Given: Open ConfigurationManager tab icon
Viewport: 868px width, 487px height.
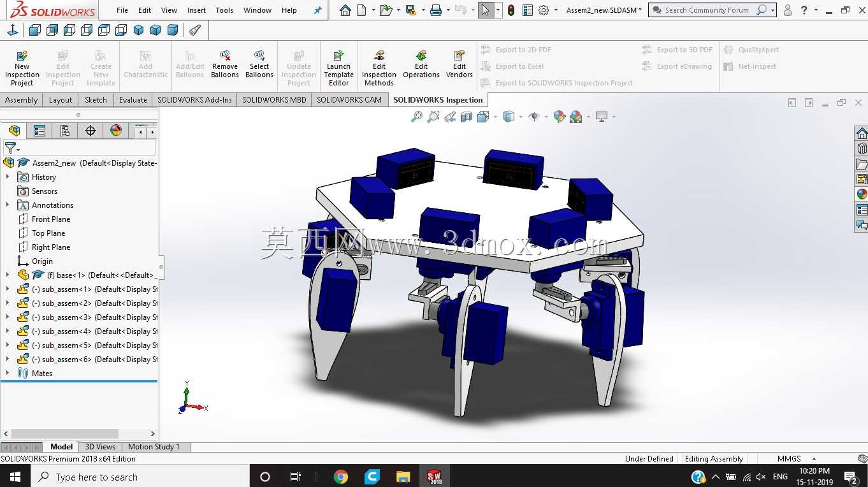Looking at the screenshot, I should point(65,131).
